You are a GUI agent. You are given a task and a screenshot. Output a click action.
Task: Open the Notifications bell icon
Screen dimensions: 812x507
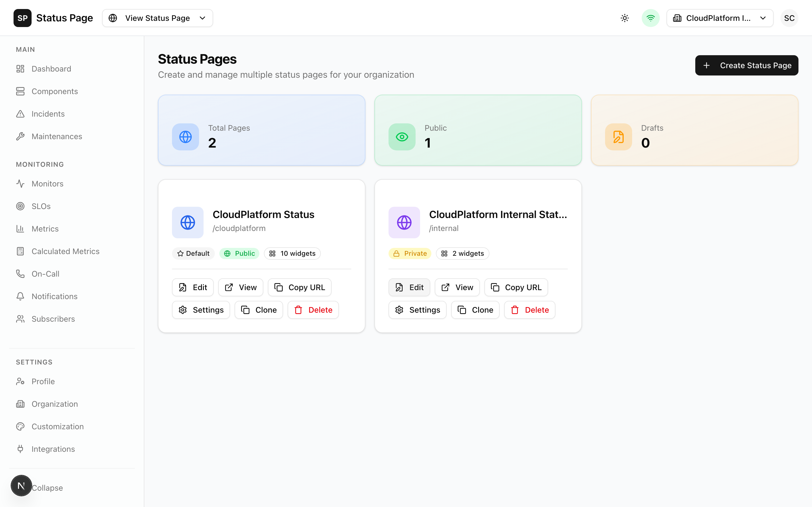tap(21, 296)
